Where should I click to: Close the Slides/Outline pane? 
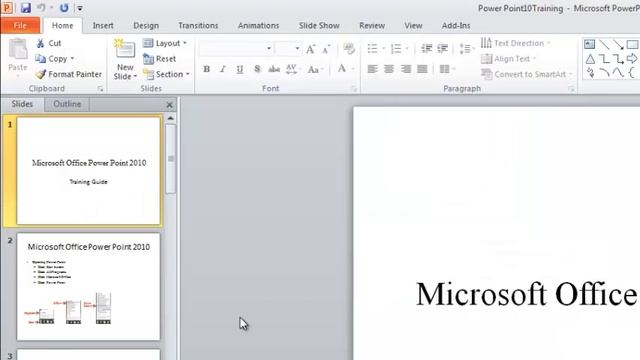[169, 105]
